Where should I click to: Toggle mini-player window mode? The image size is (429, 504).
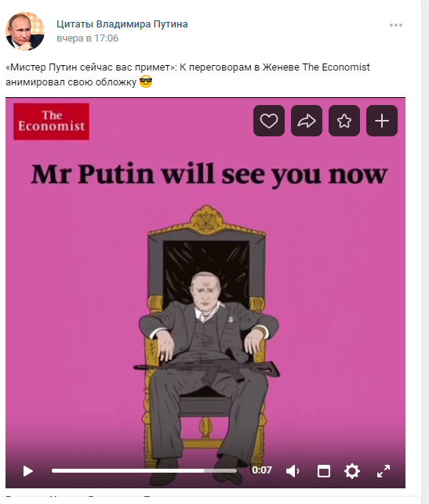tap(324, 471)
